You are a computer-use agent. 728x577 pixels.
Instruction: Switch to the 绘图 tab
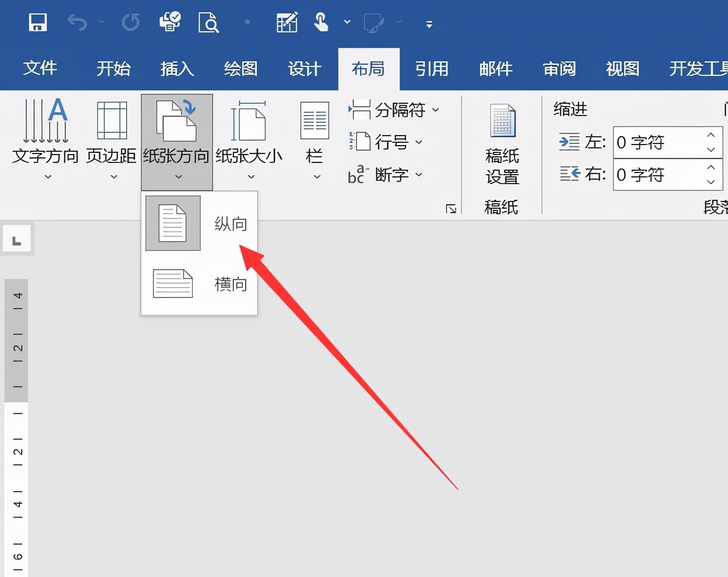pos(241,69)
